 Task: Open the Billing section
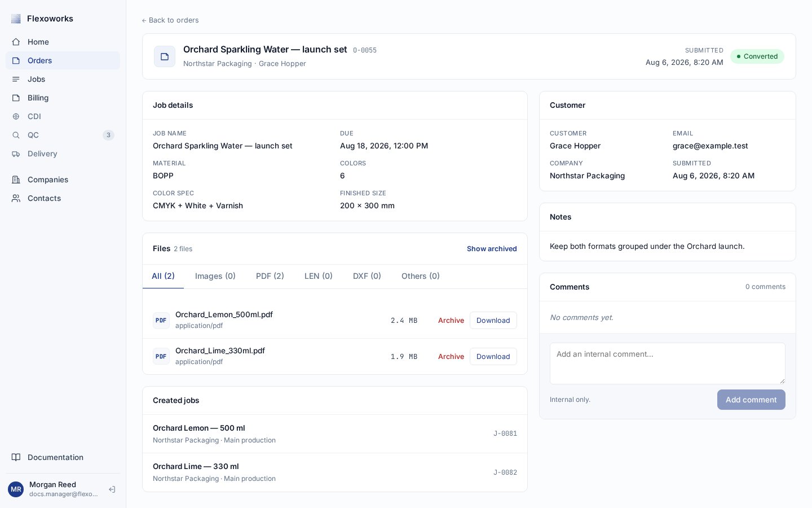(x=63, y=98)
